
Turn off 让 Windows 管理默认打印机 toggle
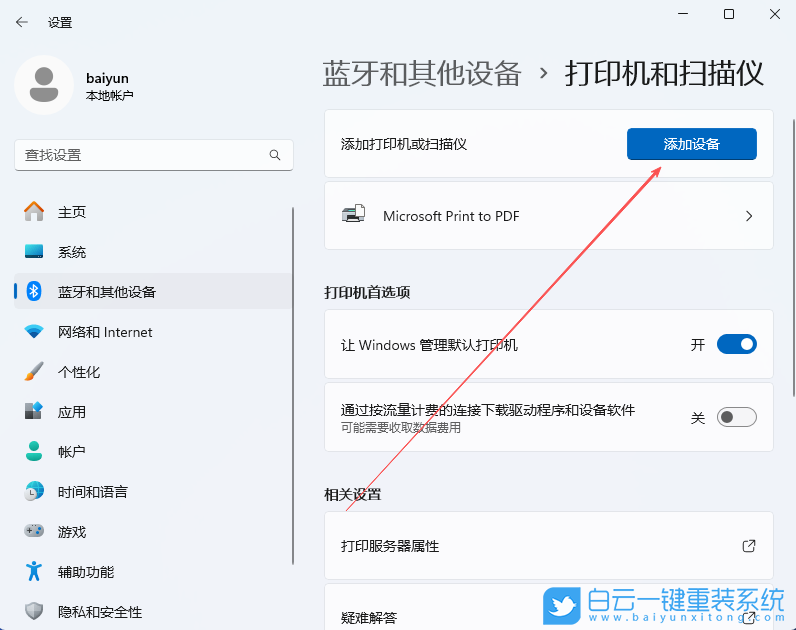[x=737, y=344]
